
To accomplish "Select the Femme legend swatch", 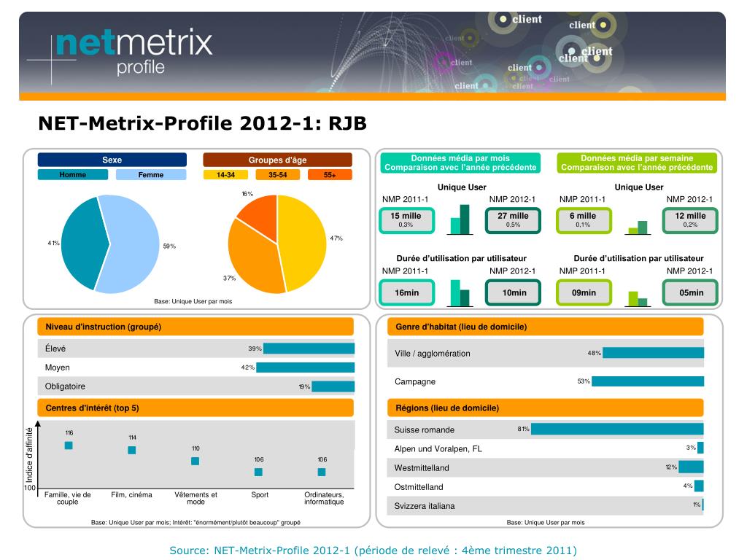I will tap(150, 175).
